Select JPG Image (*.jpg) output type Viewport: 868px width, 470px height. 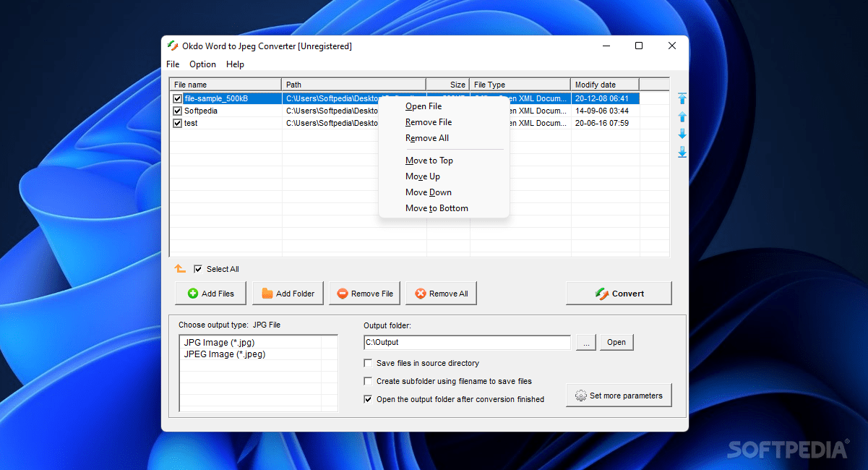point(219,342)
